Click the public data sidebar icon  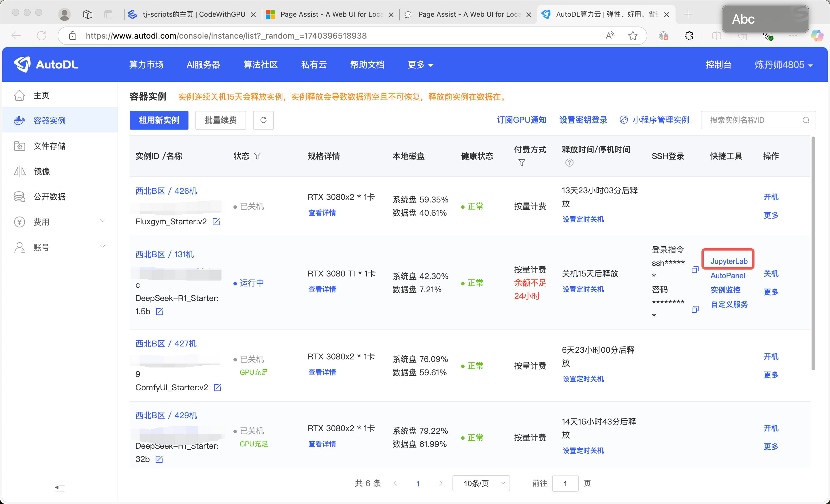pos(20,197)
